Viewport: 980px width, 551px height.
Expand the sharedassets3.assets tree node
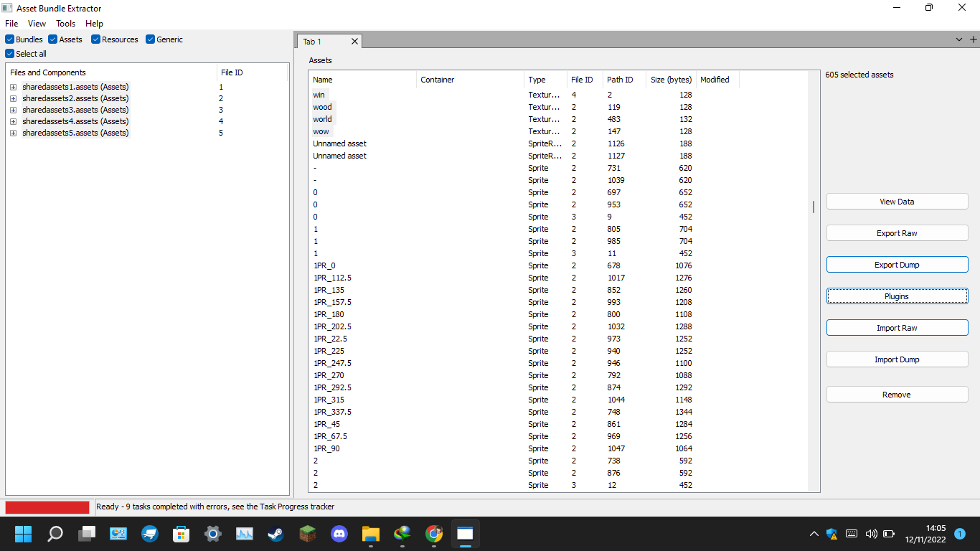(x=13, y=110)
